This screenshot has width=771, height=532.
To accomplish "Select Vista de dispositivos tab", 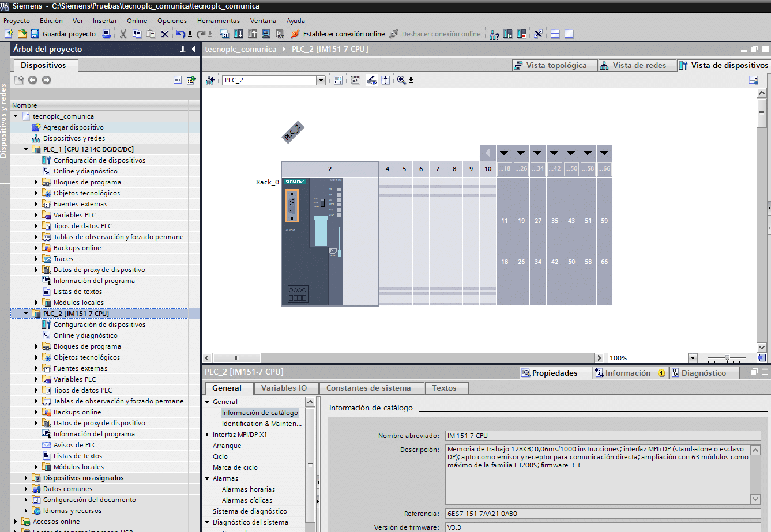I will (x=723, y=65).
